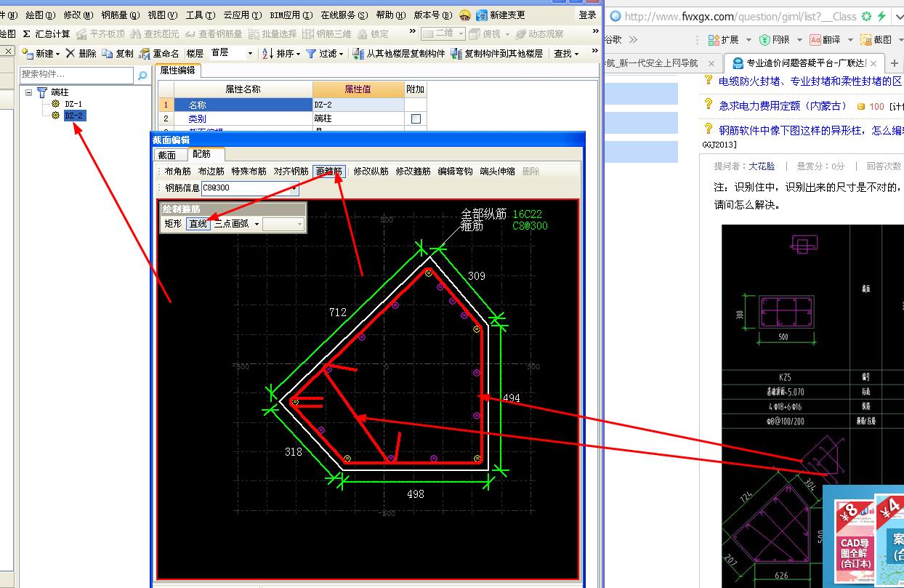Screen dimensions: 904x588
Task: Click the 布边筋 button
Action: 211,172
